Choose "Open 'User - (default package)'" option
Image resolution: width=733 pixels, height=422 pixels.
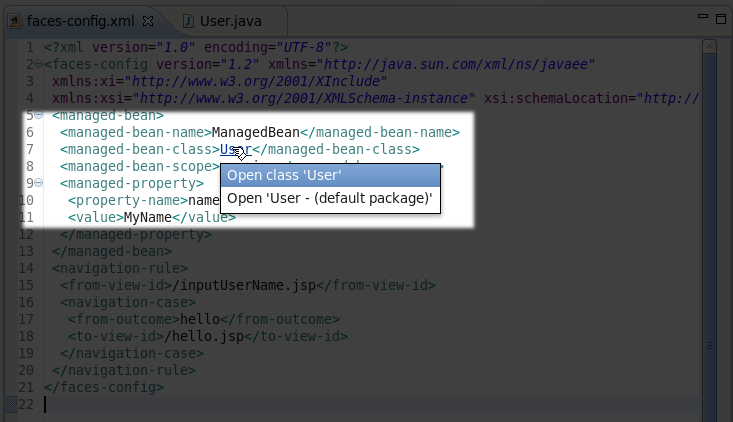(x=330, y=198)
